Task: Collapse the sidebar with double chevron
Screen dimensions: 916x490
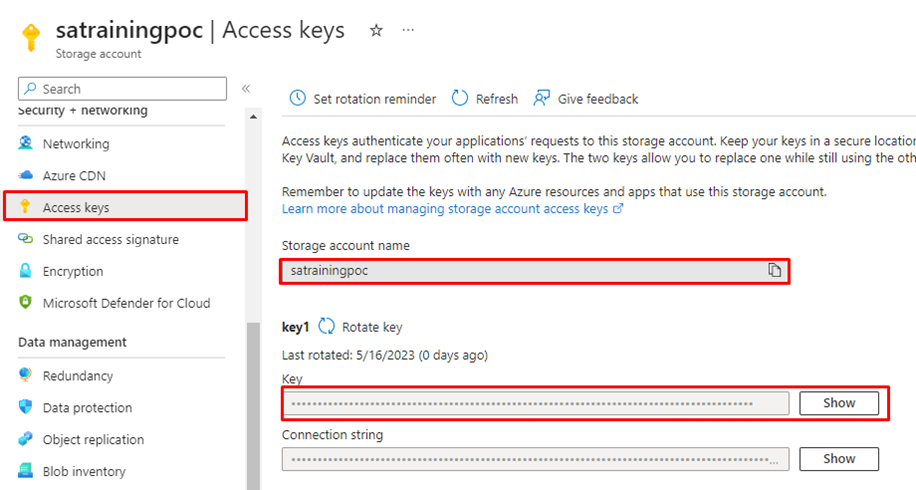Action: tap(246, 89)
